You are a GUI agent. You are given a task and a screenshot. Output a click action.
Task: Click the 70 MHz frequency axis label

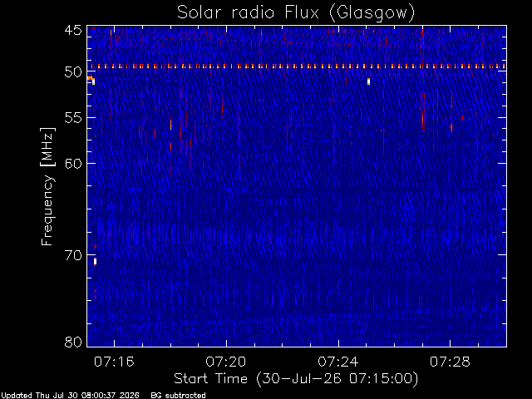73,255
